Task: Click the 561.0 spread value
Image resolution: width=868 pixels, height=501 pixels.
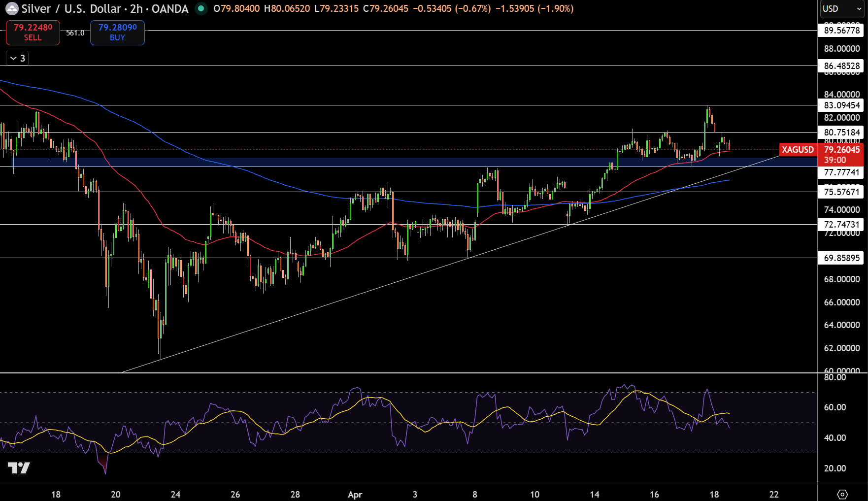Action: point(75,33)
